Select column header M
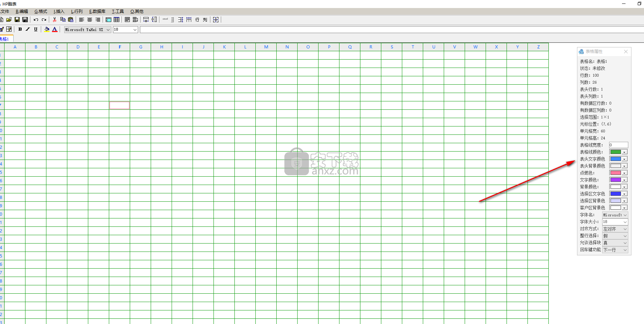 point(266,47)
